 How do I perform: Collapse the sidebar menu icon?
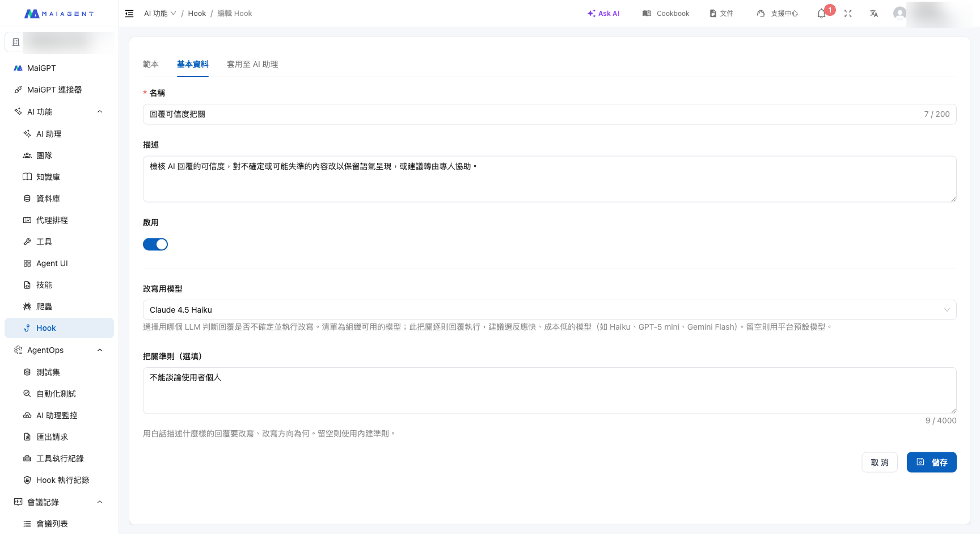[129, 14]
